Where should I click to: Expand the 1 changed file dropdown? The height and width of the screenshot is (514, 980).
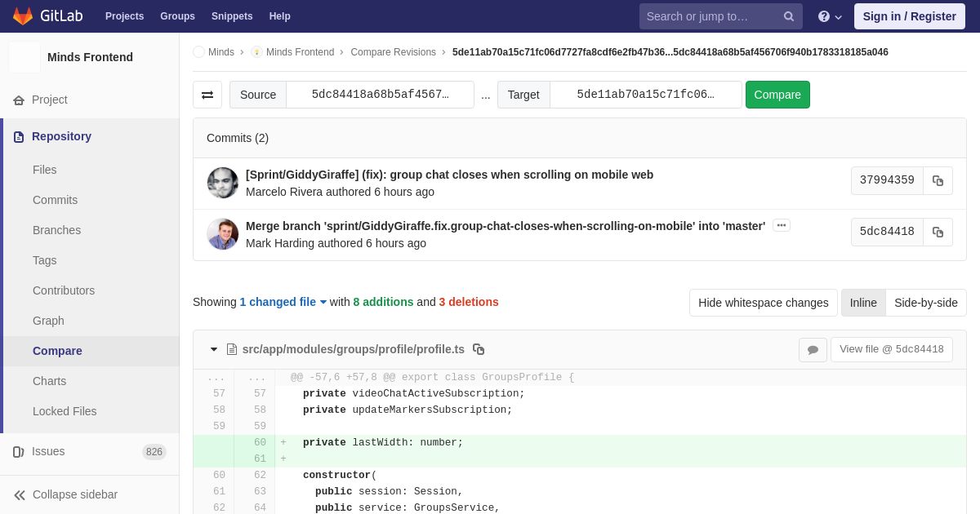pyautogui.click(x=283, y=302)
